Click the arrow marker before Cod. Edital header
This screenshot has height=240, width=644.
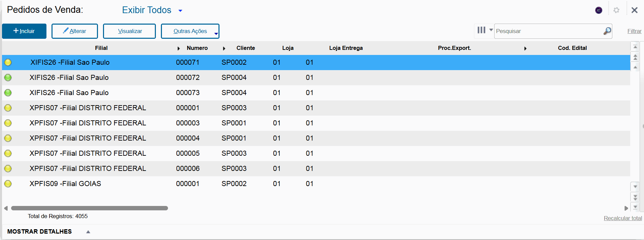coord(526,49)
